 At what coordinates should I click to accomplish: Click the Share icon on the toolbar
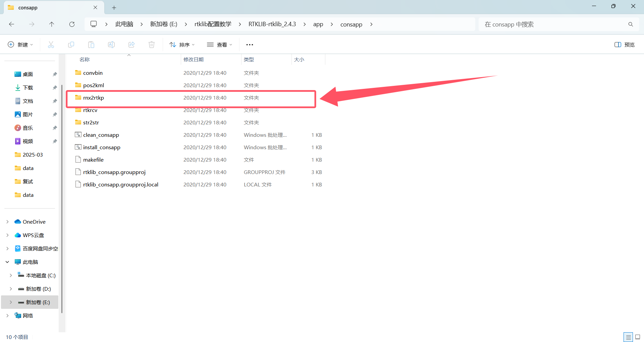pyautogui.click(x=131, y=44)
